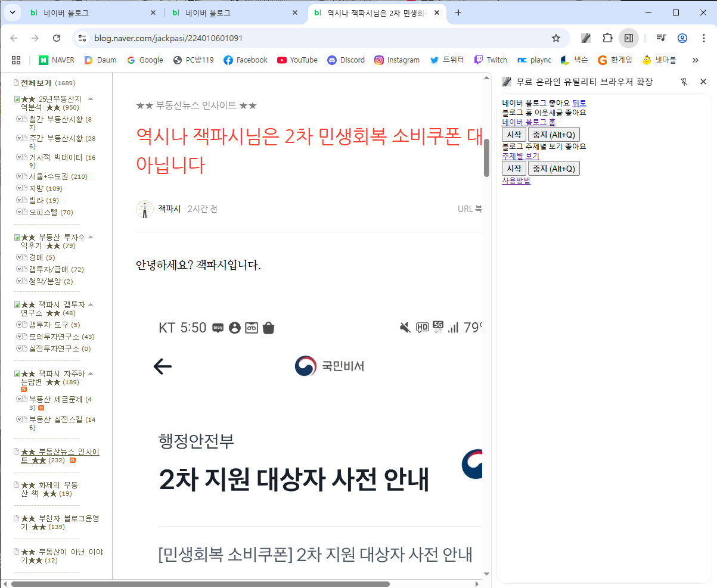The image size is (717, 588).
Task: Open the tab search dropdown arrow
Action: (13, 13)
